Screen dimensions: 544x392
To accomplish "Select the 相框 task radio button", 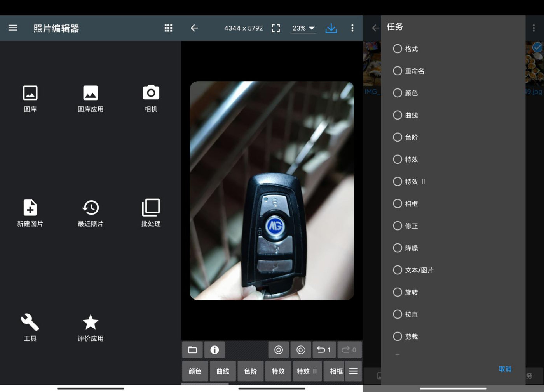I will (x=398, y=204).
